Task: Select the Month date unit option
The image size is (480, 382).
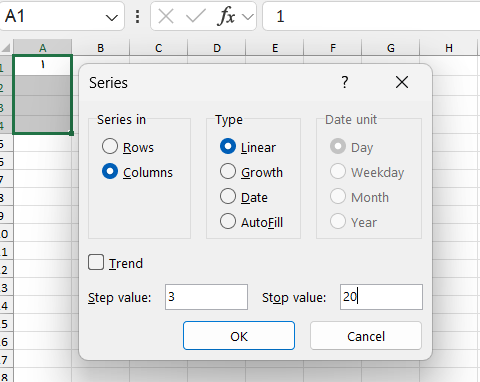Action: [x=338, y=196]
